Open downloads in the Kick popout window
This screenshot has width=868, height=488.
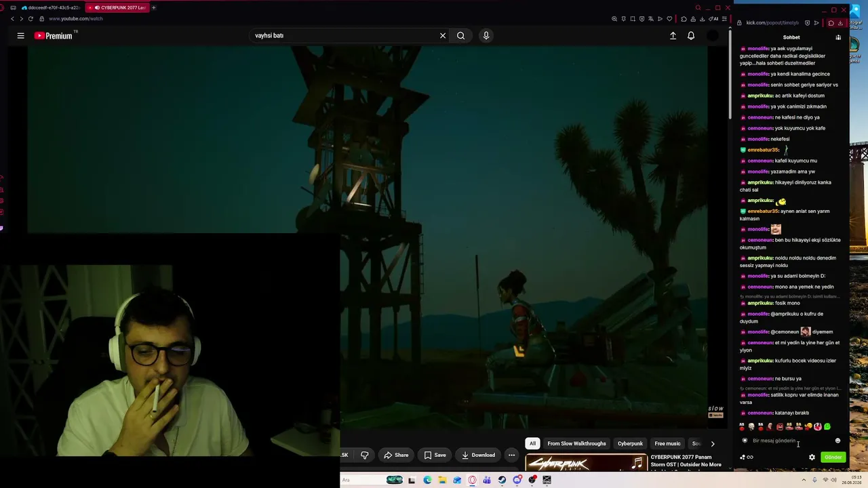[x=840, y=23]
